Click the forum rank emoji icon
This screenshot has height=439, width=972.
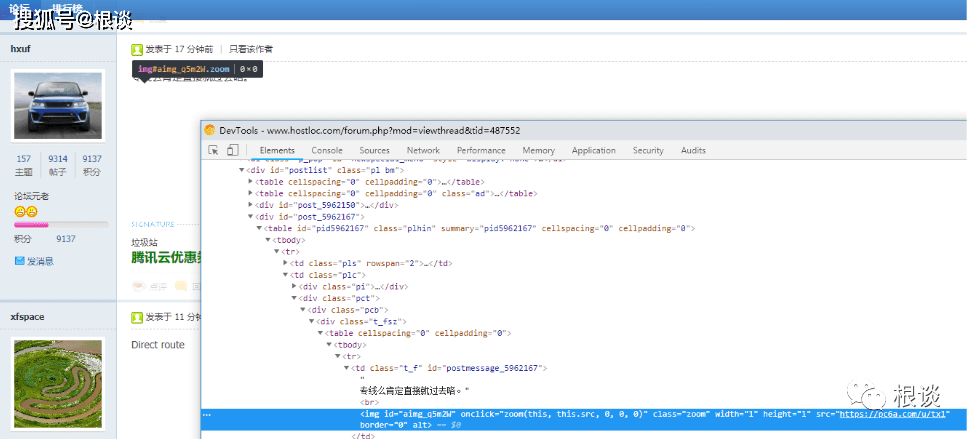[x=26, y=211]
